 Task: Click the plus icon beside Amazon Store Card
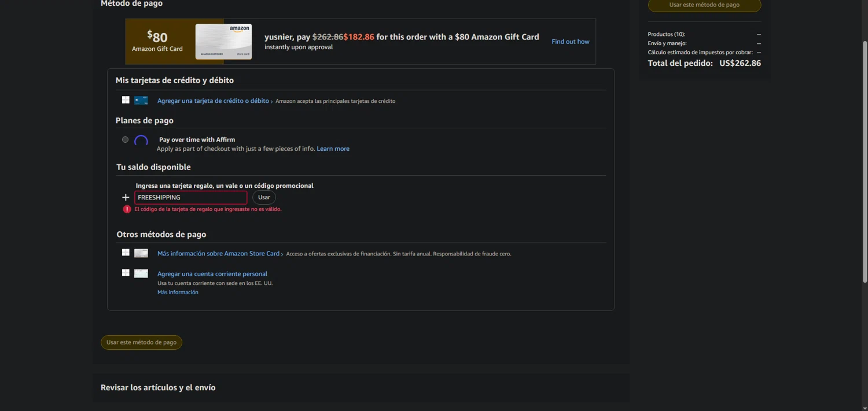(126, 253)
